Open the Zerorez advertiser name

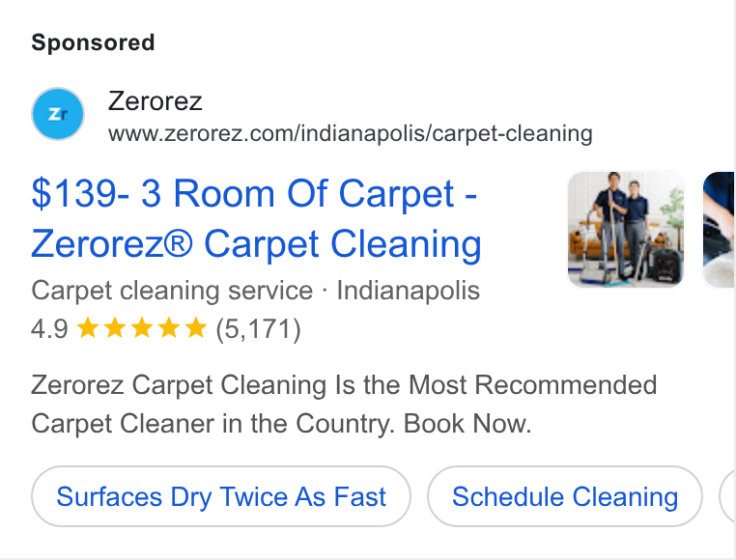click(x=155, y=101)
